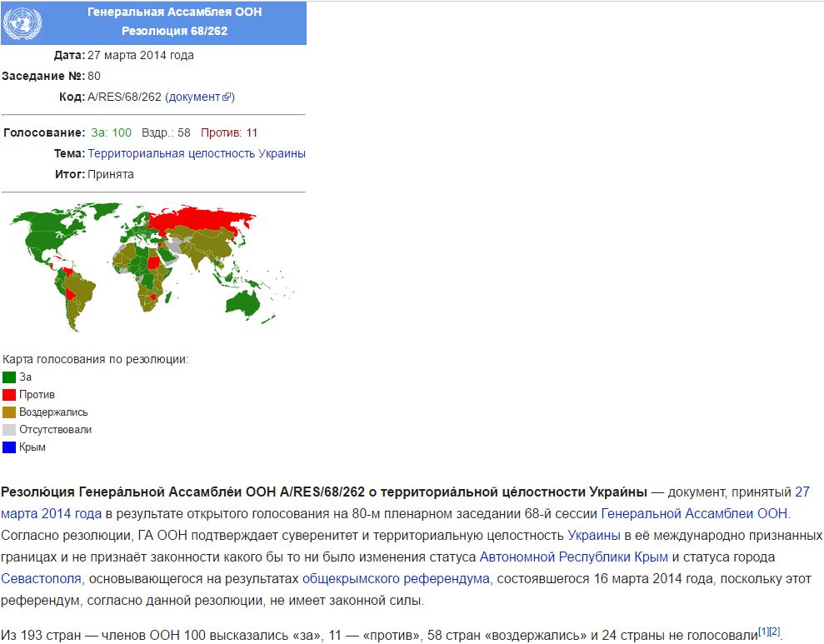Follow the Генеральной Ассамблеи ООН link

coord(694,513)
